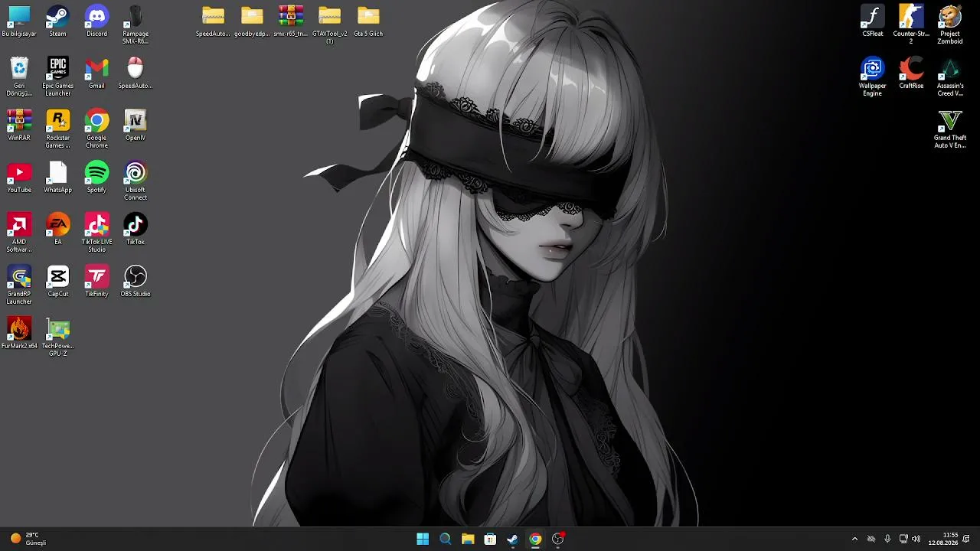Select the goodbyedp folder on desktop
The image size is (980, 551).
252,21
